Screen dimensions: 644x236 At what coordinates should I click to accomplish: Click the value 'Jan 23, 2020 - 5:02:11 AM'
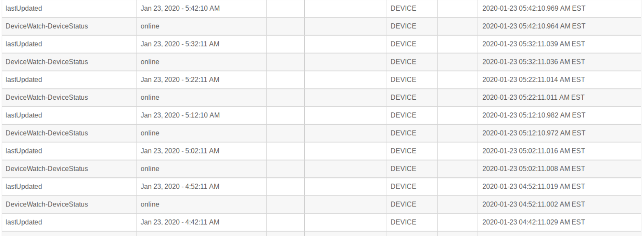(x=180, y=151)
